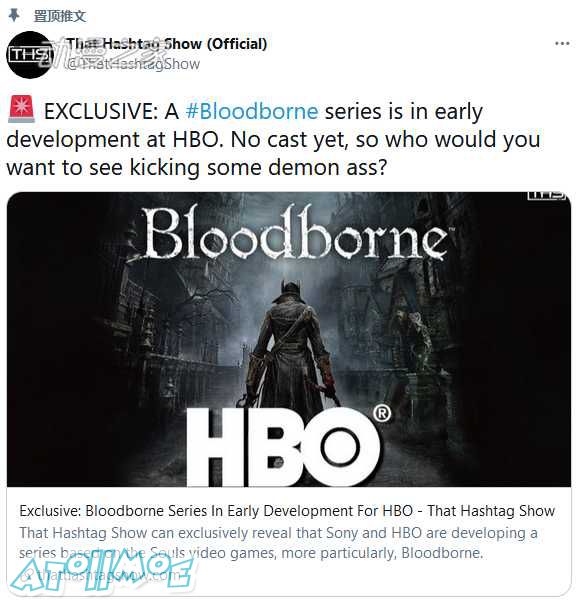The width and height of the screenshot is (582, 607).
Task: Click the Bloodborne title logo in card image
Action: pyautogui.click(x=293, y=233)
